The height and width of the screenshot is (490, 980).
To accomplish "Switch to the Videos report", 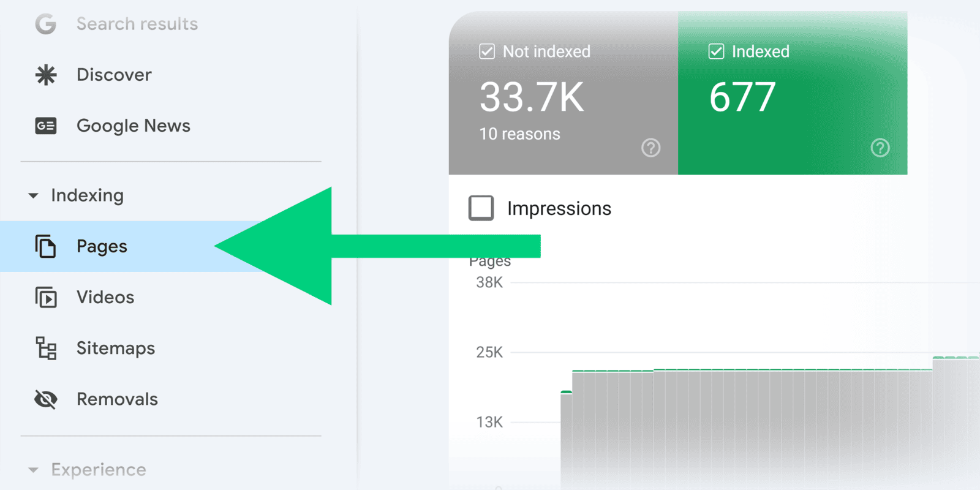I will (105, 297).
